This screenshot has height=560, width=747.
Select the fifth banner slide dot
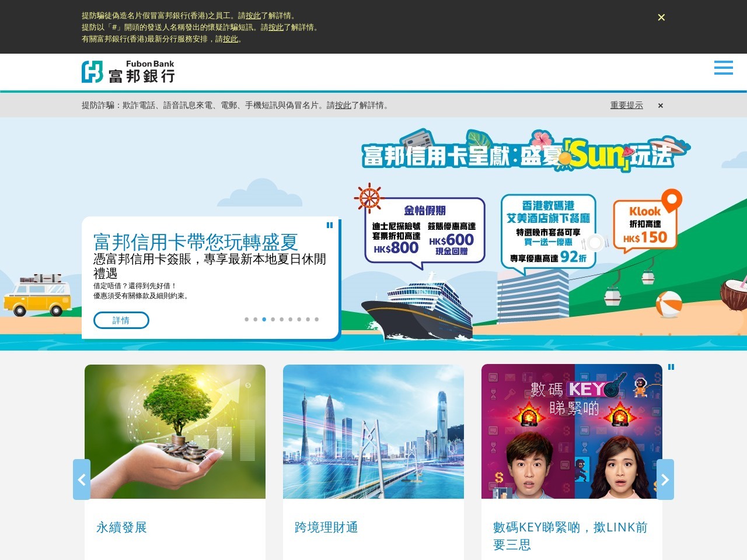pyautogui.click(x=282, y=319)
